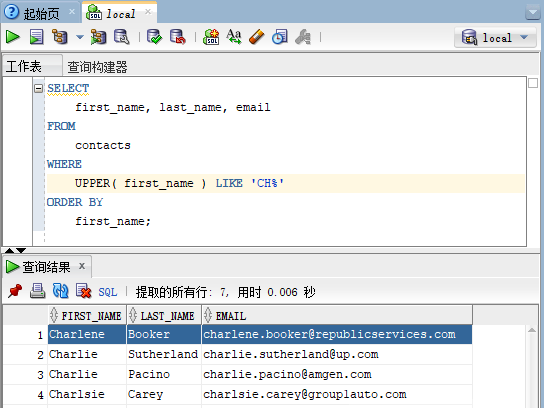
Task: Print the query result grid
Action: [x=37, y=291]
